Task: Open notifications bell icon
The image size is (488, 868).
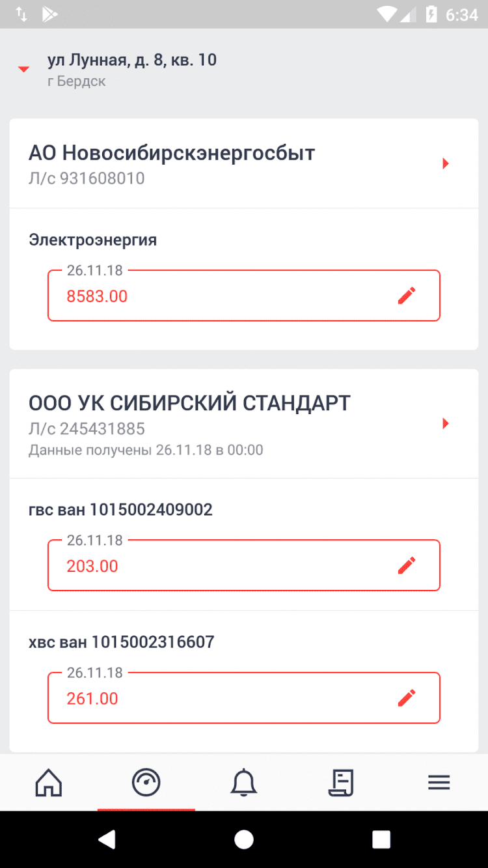Action: [244, 782]
